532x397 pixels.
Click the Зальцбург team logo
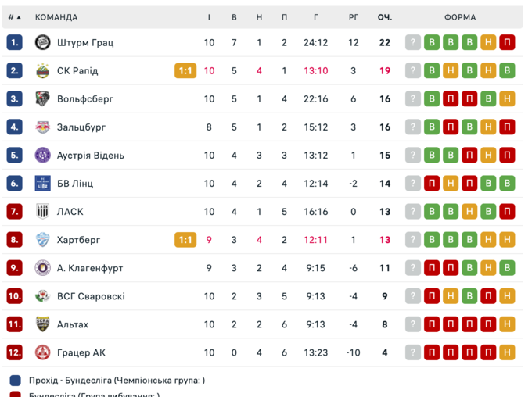(x=43, y=127)
